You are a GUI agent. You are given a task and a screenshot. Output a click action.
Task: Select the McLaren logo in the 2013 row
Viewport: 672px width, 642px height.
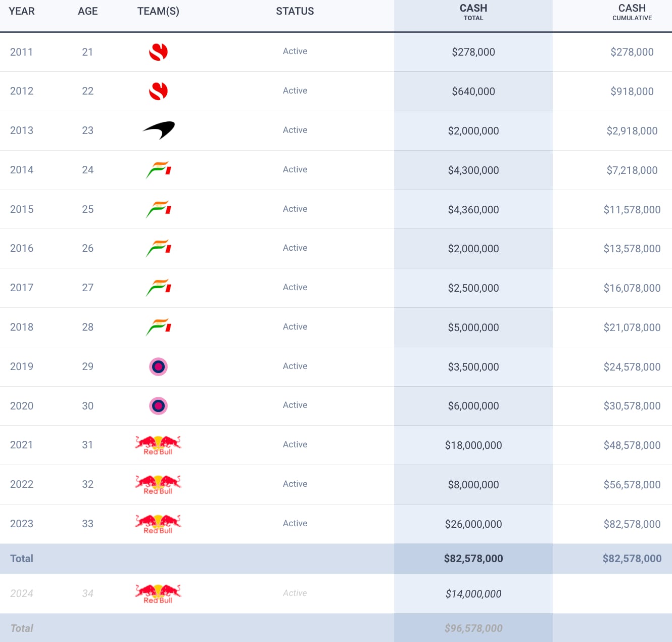pyautogui.click(x=159, y=130)
